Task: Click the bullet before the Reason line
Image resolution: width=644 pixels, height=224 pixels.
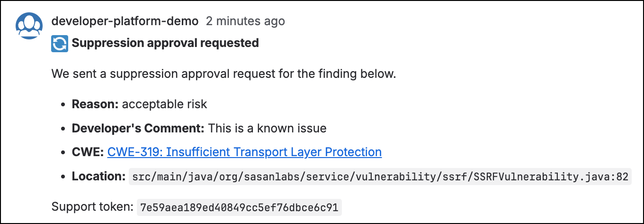Action: click(x=63, y=105)
